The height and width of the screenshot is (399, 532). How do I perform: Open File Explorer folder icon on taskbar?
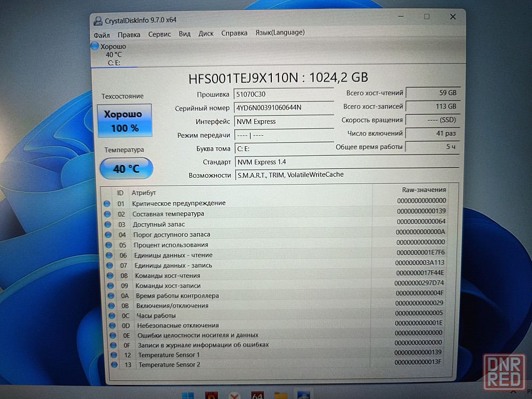tap(280, 396)
